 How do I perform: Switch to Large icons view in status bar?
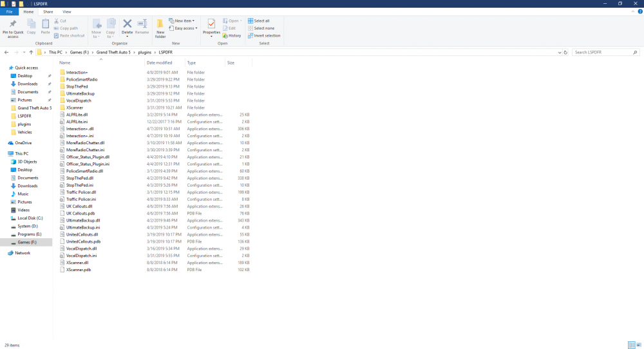(639, 345)
